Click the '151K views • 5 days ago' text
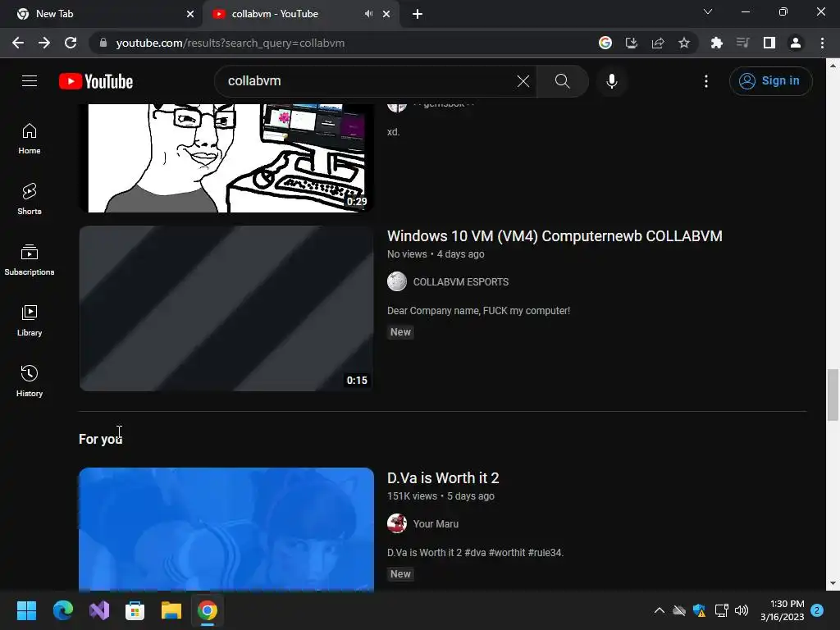Viewport: 840px width, 630px height. click(441, 496)
